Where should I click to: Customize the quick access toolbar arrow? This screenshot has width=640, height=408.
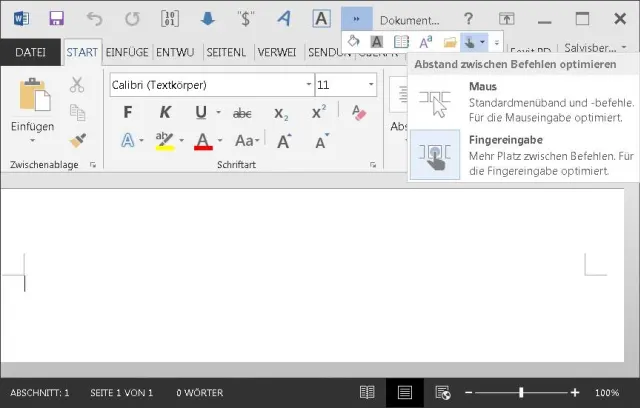[x=497, y=42]
